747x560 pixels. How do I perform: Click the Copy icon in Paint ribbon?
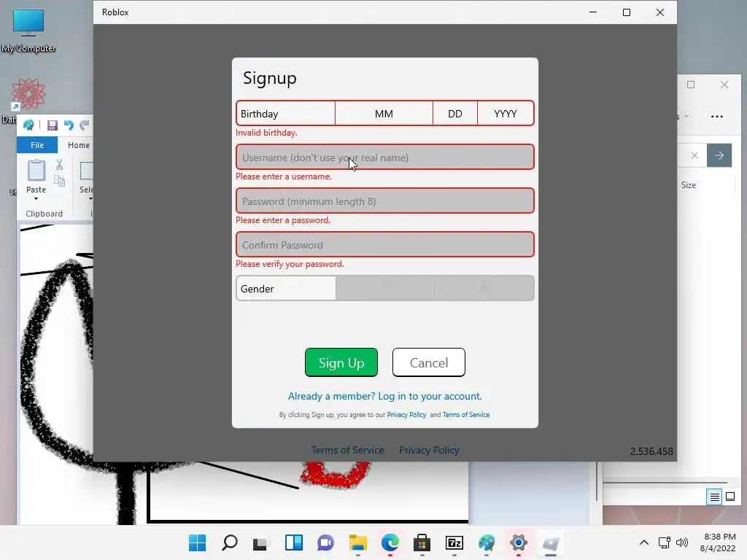click(x=60, y=181)
